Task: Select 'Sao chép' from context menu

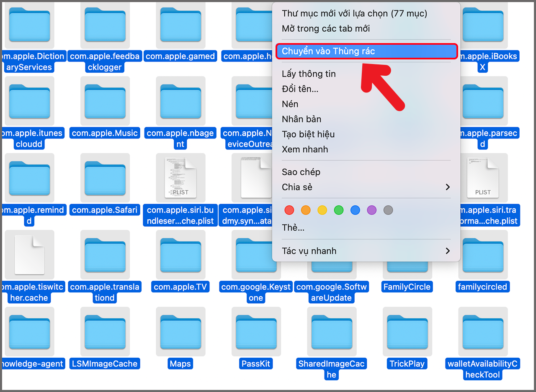Action: pos(366,172)
